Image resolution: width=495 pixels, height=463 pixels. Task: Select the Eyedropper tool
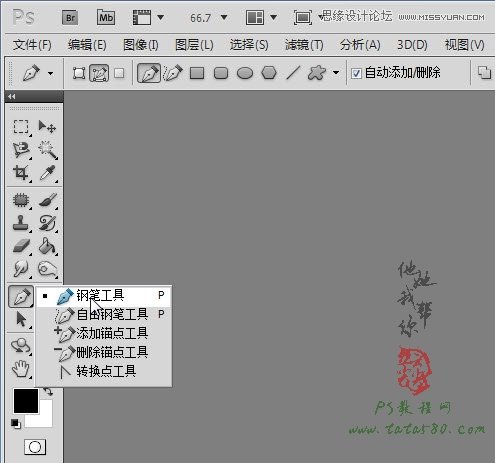pos(48,173)
